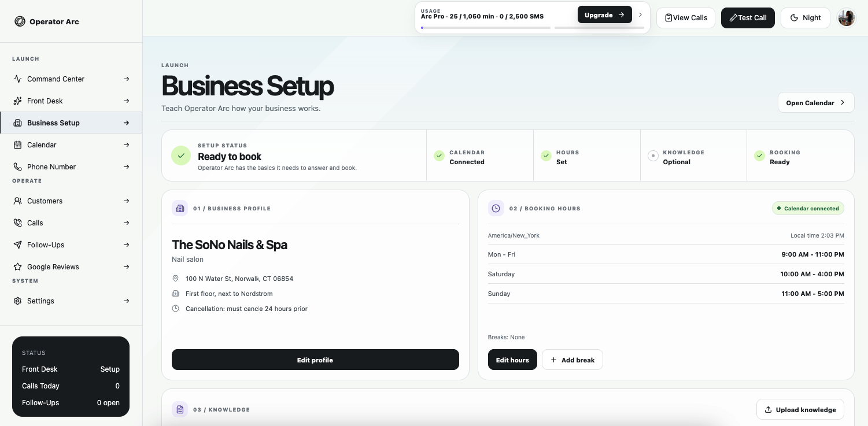Click the address location pin icon
Viewport: 868px width, 426px height.
(176, 278)
